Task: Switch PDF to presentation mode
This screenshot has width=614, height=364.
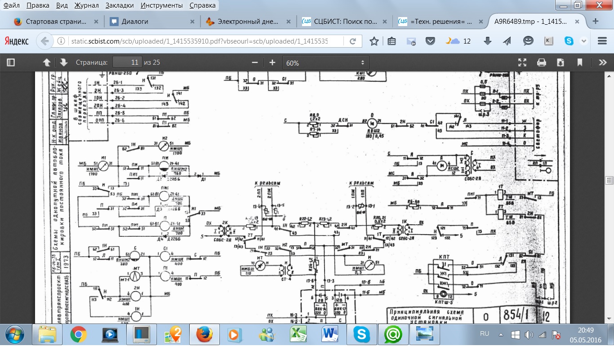Action: pos(522,63)
